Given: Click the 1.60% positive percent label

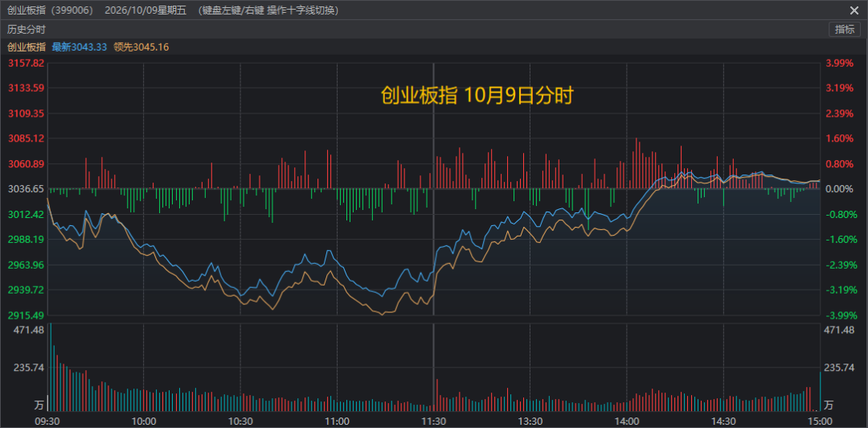Looking at the screenshot, I should (840, 138).
